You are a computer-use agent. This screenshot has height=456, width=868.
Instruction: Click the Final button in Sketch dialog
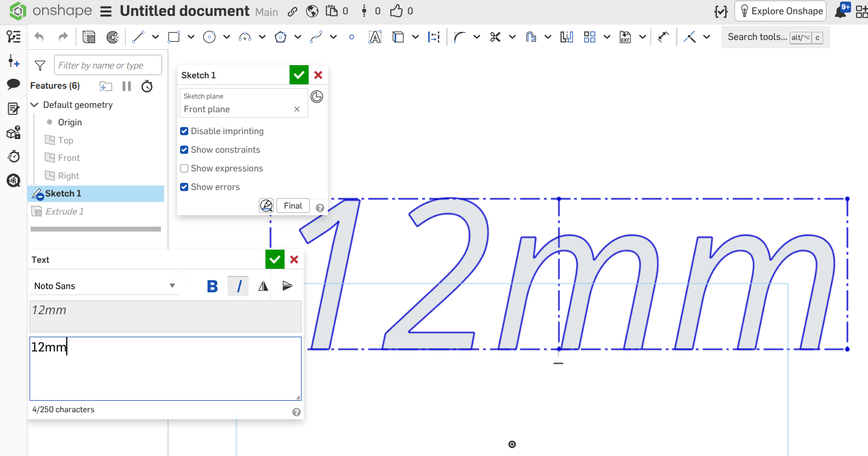(293, 206)
